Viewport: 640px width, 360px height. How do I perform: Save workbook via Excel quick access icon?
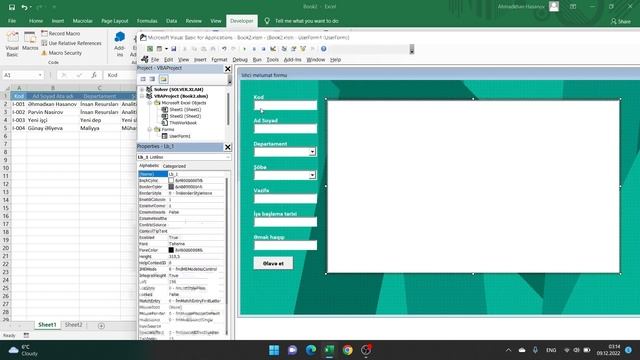(12, 7)
